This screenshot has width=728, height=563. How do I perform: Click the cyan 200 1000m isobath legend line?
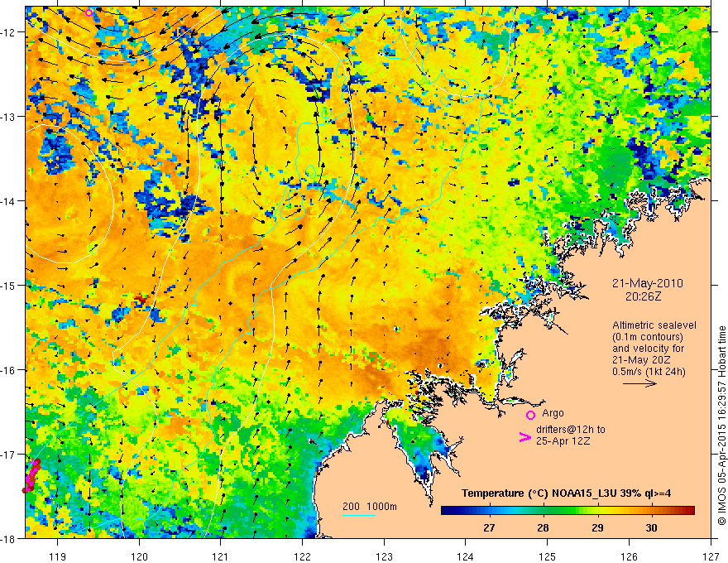(x=359, y=515)
